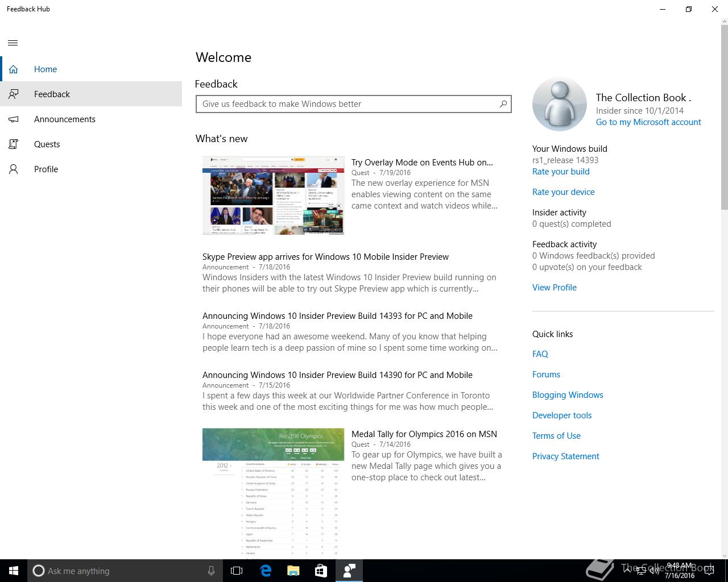This screenshot has width=728, height=582.
Task: Open Announcements label in navigation
Action: point(65,119)
